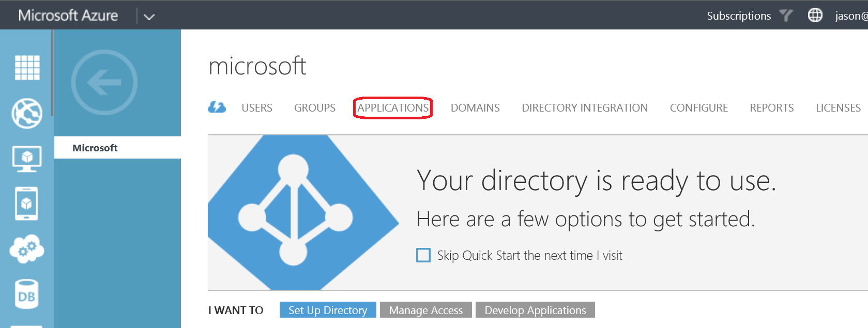Image resolution: width=868 pixels, height=328 pixels.
Task: Click the Manage Access button
Action: [x=426, y=310]
